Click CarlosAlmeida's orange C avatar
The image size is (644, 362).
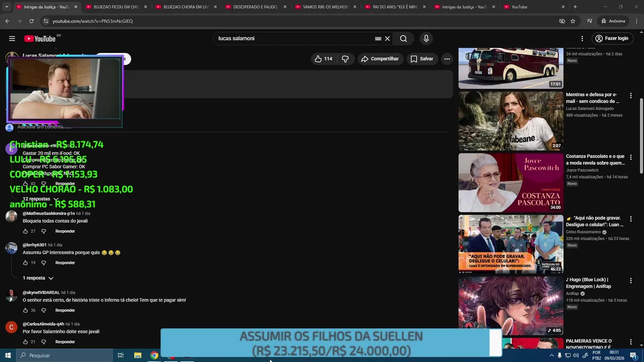click(x=11, y=328)
